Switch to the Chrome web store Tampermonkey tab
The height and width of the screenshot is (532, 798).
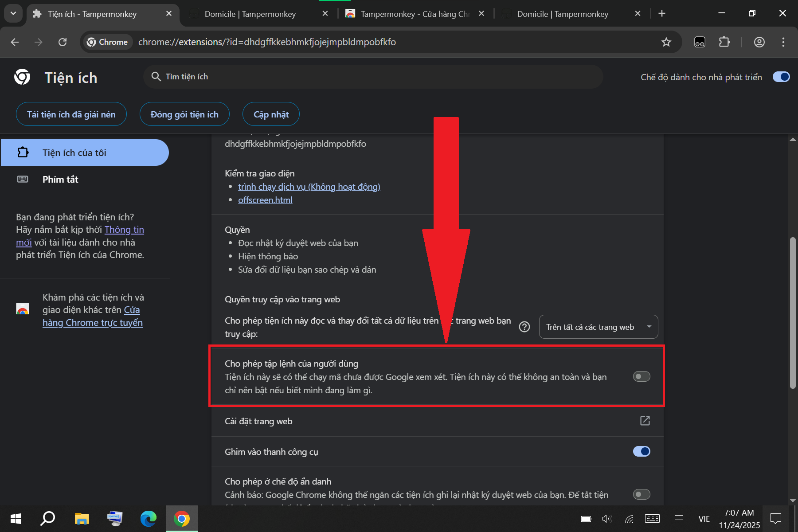[x=415, y=14]
